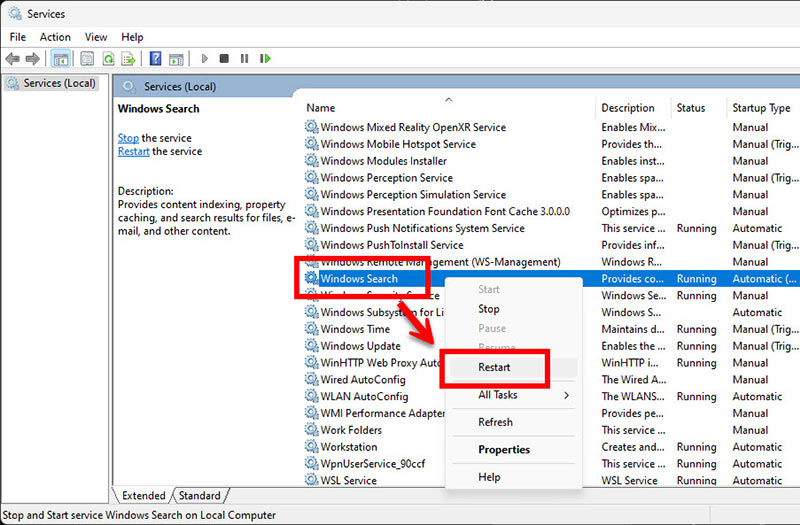Click description 'The Wired A...' cell
The width and height of the screenshot is (800, 525).
(x=634, y=380)
